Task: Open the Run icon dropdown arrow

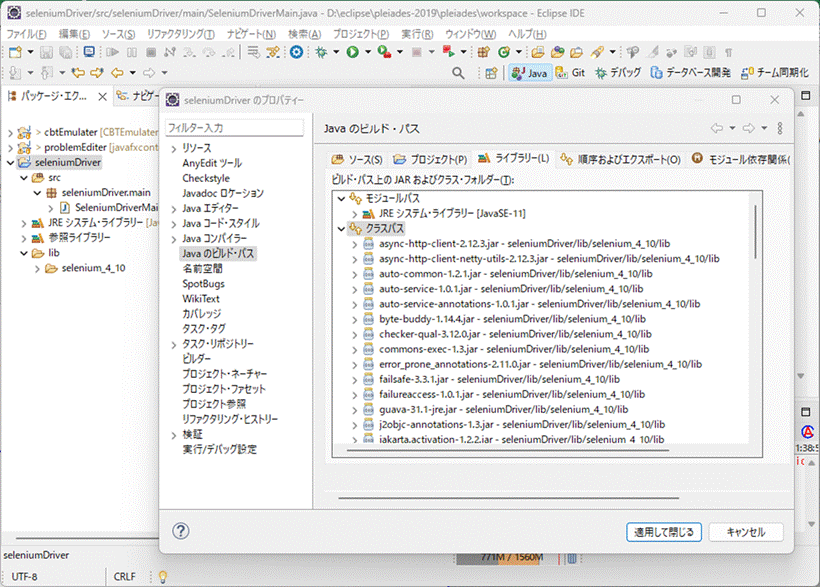Action: 368,52
